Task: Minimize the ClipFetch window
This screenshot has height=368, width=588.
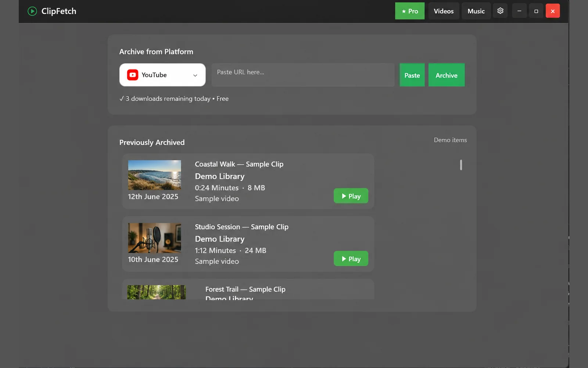Action: 519,11
